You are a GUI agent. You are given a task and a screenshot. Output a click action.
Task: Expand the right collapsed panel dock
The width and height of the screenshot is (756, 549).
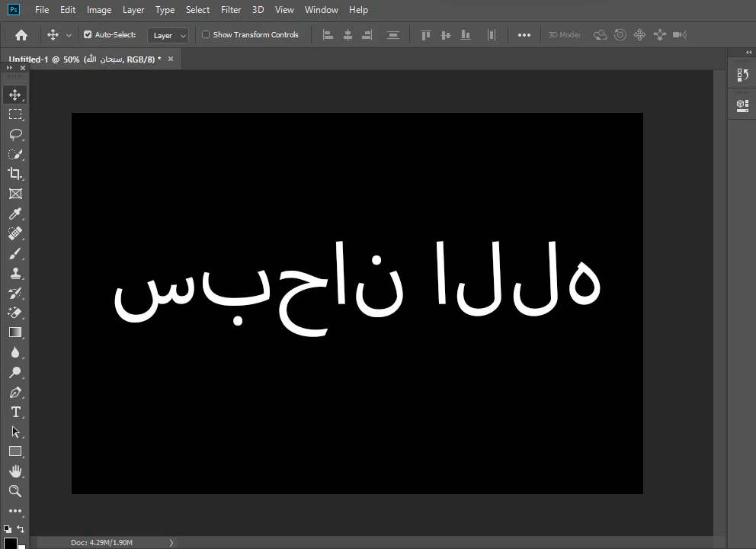(749, 52)
